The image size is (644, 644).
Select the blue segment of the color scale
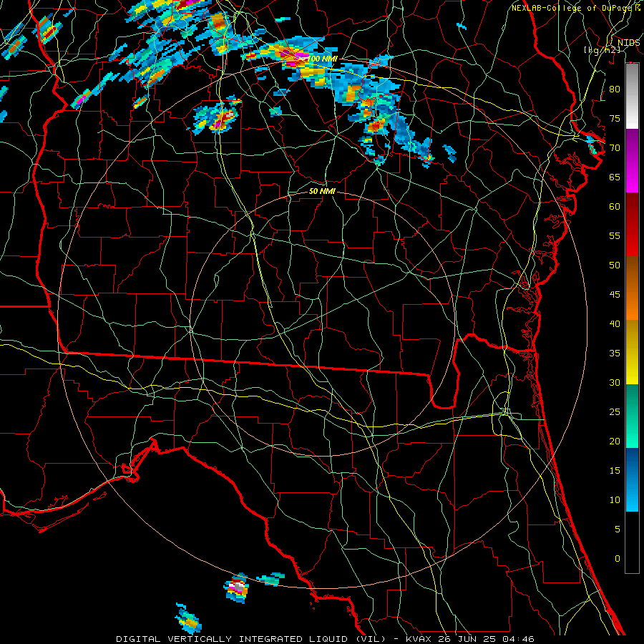(632, 479)
